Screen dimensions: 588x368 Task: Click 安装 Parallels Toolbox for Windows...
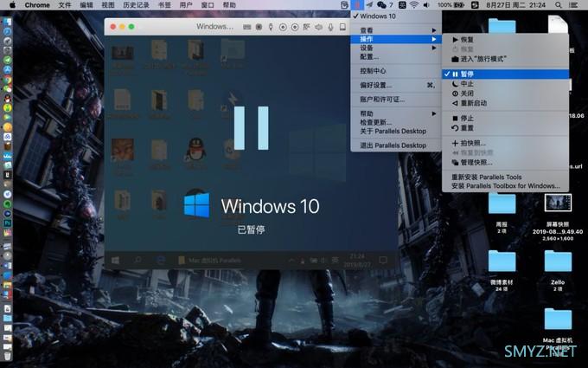point(506,186)
